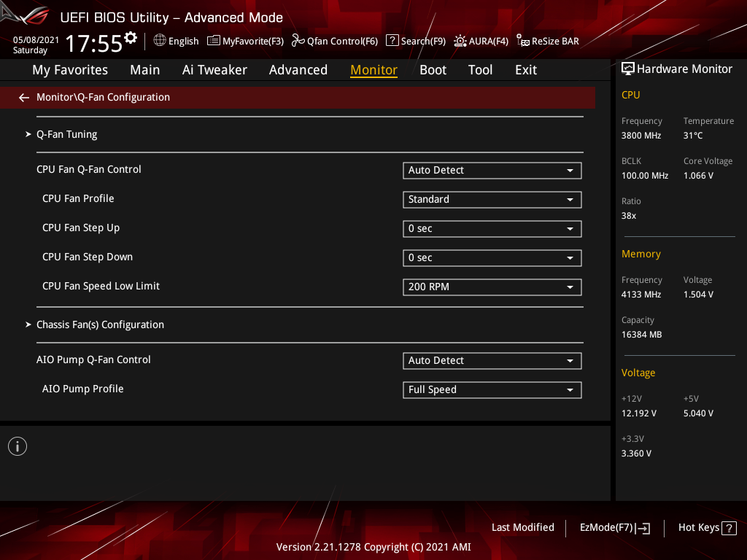
Task: Open Qfan Control(F6) fan icon
Action: 298,41
